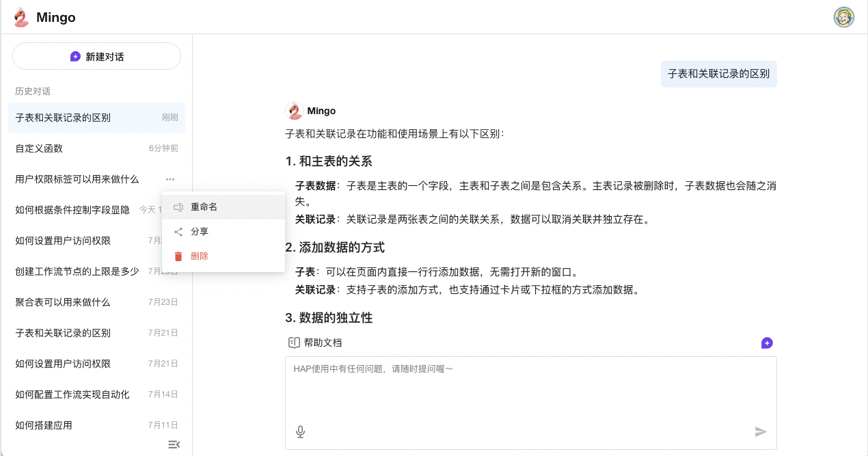Click the Mingo avatar beside the reply
Viewport: 868px width, 456px height.
(x=294, y=111)
